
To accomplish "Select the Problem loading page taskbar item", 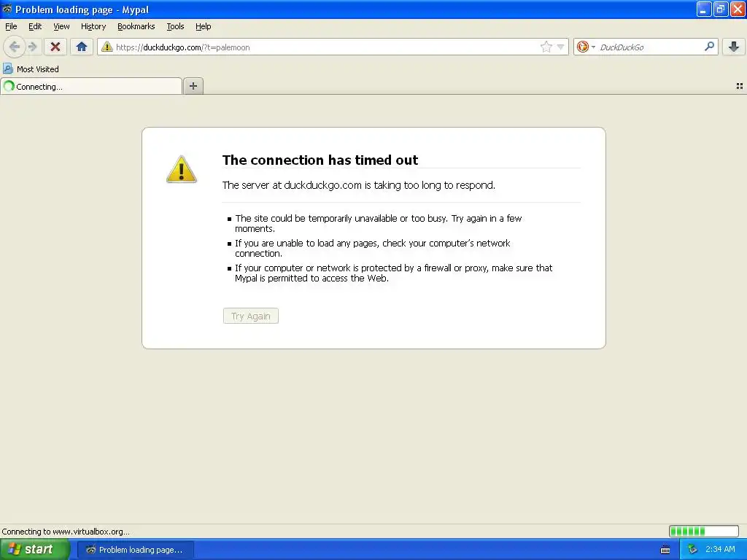I will click(135, 550).
